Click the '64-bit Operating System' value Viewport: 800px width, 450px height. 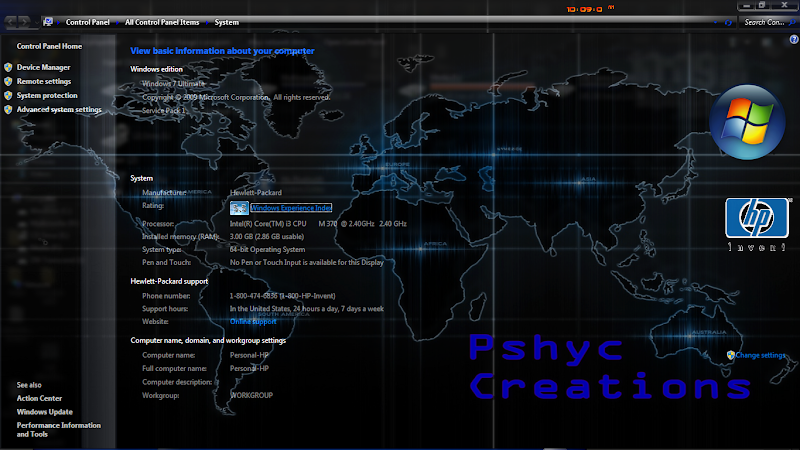(267, 250)
